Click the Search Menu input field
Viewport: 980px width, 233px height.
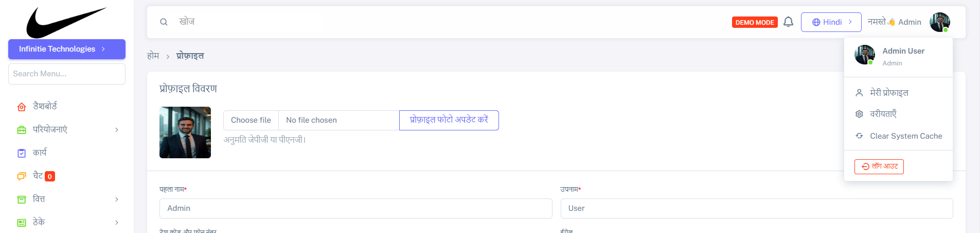coord(67,74)
